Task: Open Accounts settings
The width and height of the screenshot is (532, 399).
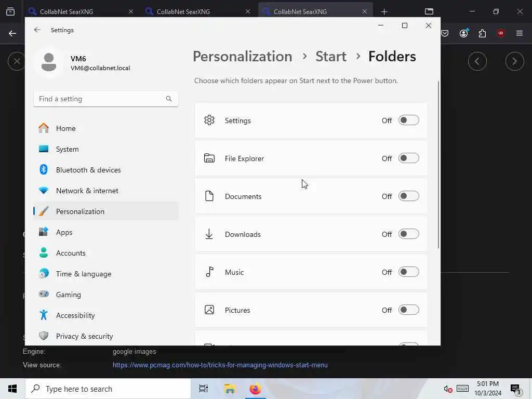Action: click(106, 253)
